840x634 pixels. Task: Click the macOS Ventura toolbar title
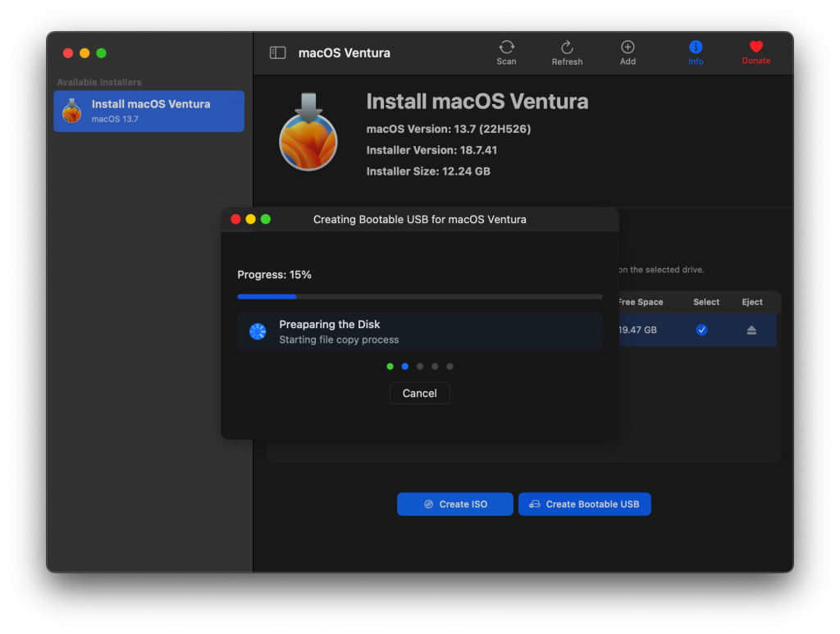pyautogui.click(x=344, y=53)
